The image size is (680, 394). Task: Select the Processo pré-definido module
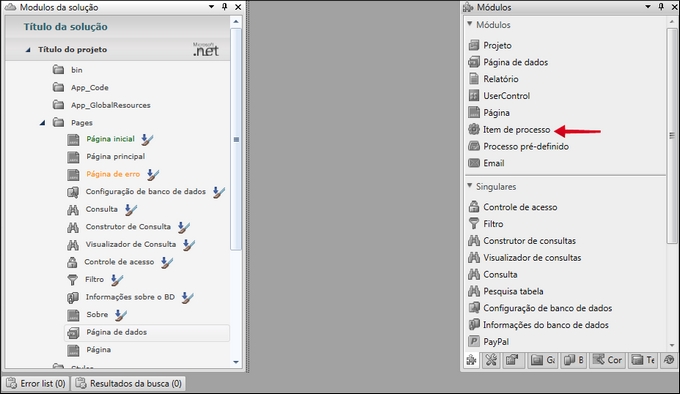[518, 147]
